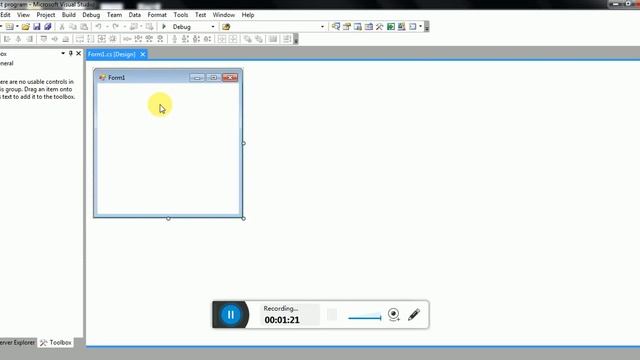Open the Team menu

click(x=114, y=15)
